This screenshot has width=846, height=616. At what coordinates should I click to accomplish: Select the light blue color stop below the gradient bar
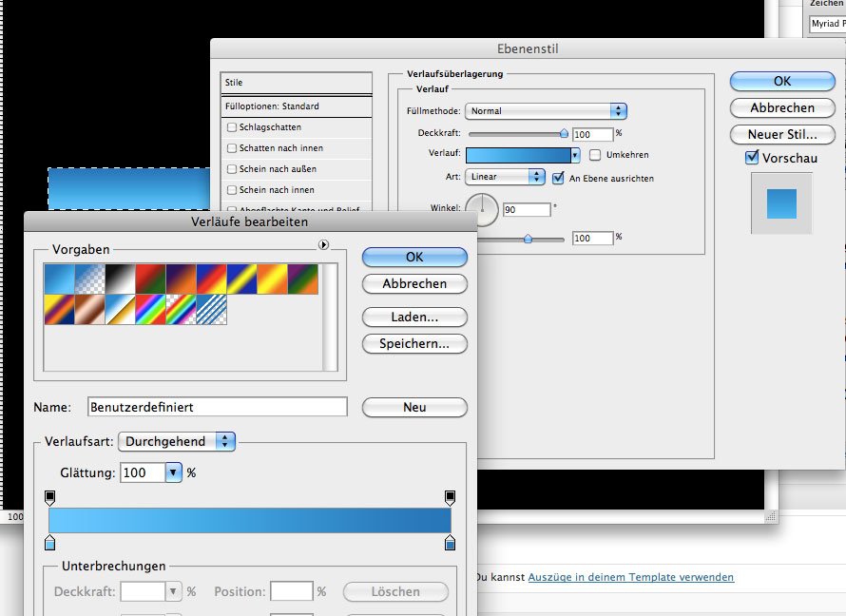pyautogui.click(x=49, y=543)
